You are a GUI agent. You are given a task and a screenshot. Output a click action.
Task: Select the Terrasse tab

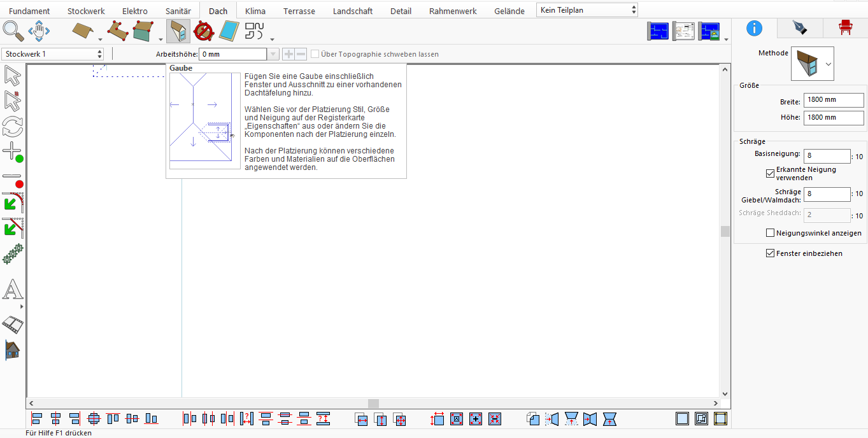[x=299, y=11]
